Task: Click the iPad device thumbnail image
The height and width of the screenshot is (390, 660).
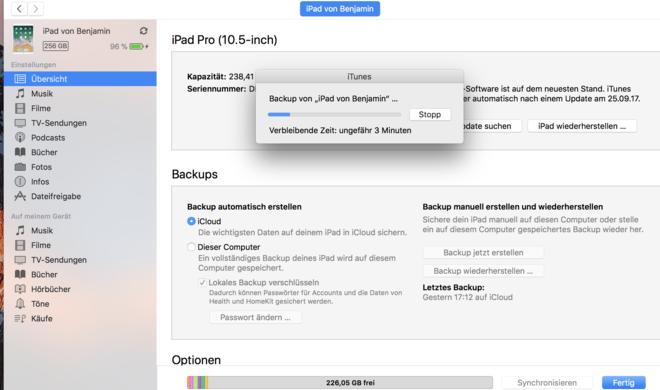Action: (x=23, y=39)
